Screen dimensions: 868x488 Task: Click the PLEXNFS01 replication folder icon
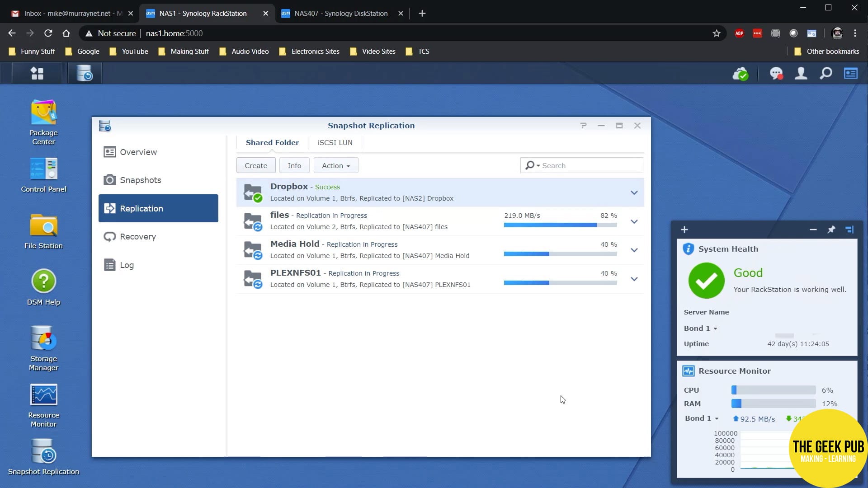pos(253,279)
